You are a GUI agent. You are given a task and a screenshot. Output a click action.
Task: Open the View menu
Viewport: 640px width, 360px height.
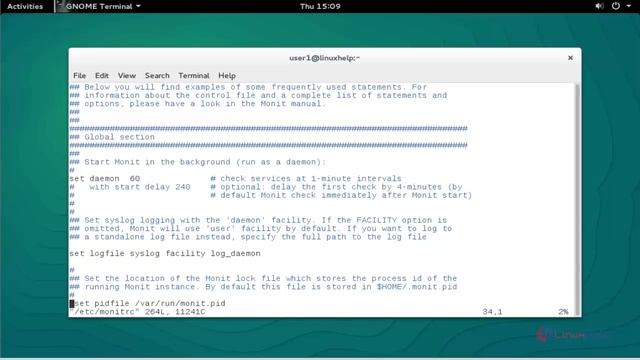point(127,76)
